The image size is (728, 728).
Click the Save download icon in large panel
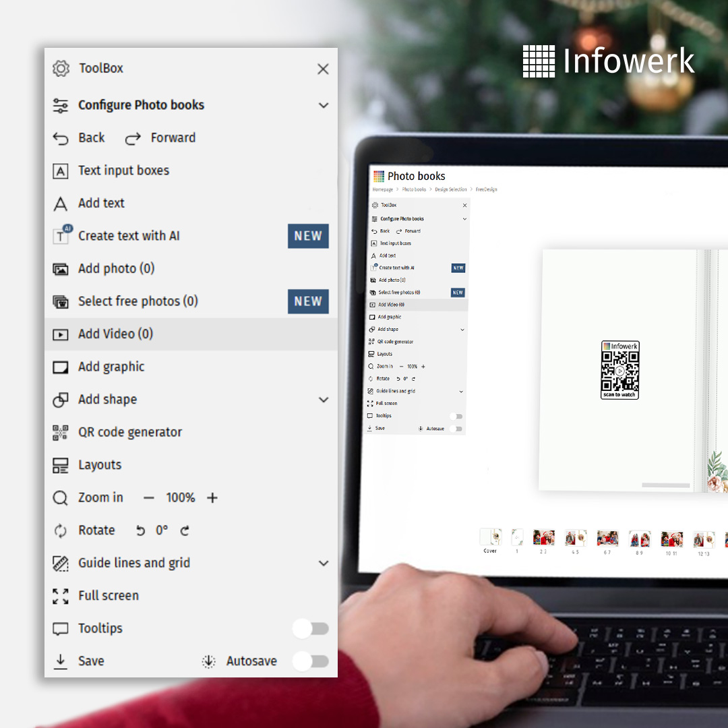pos(61,662)
